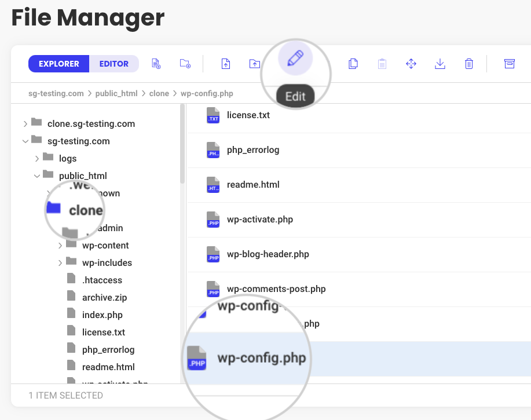Click the Copy icon in toolbar
This screenshot has height=420, width=531.
(x=353, y=64)
